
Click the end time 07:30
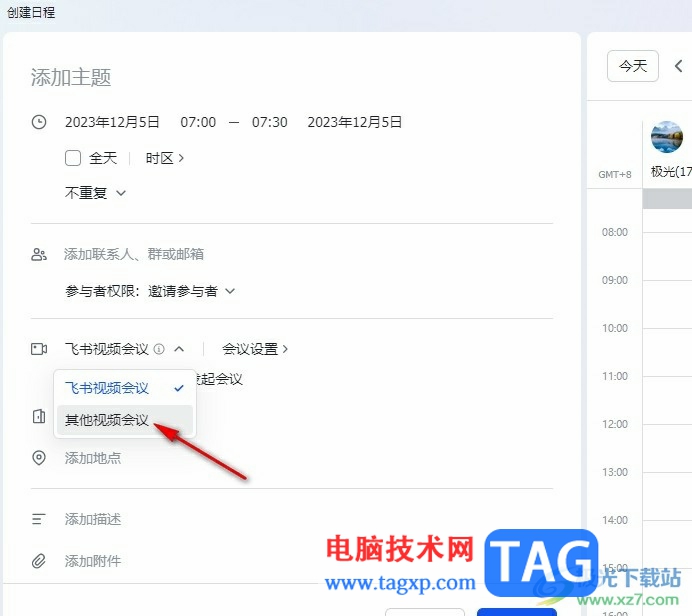click(x=270, y=122)
